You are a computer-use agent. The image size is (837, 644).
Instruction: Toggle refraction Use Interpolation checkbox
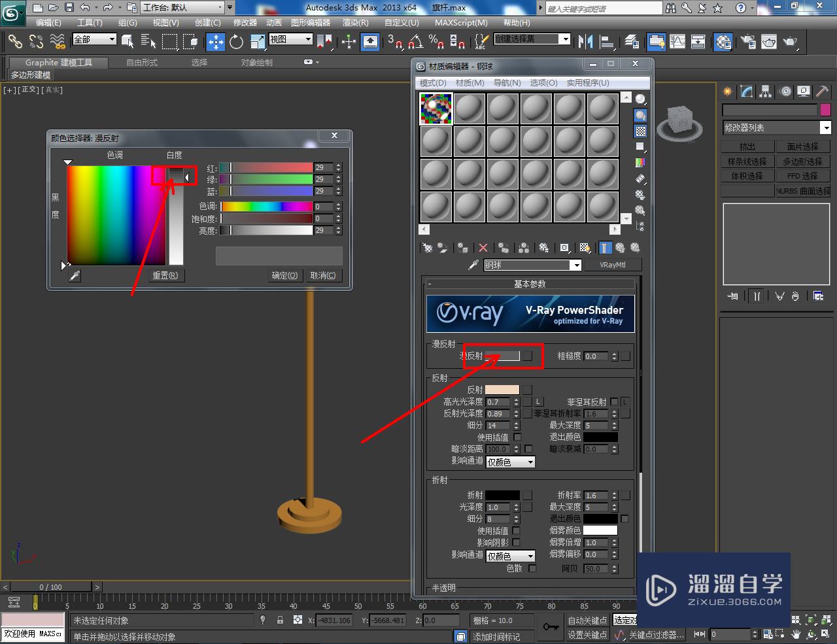(517, 530)
